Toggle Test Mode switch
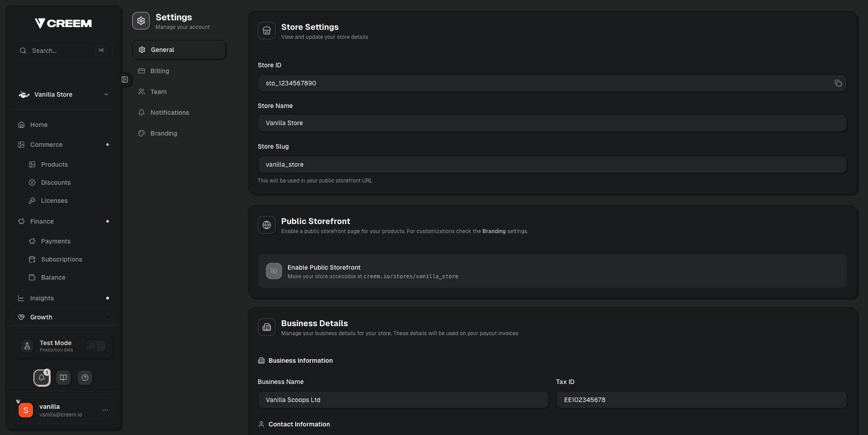The height and width of the screenshot is (435, 868). 96,346
